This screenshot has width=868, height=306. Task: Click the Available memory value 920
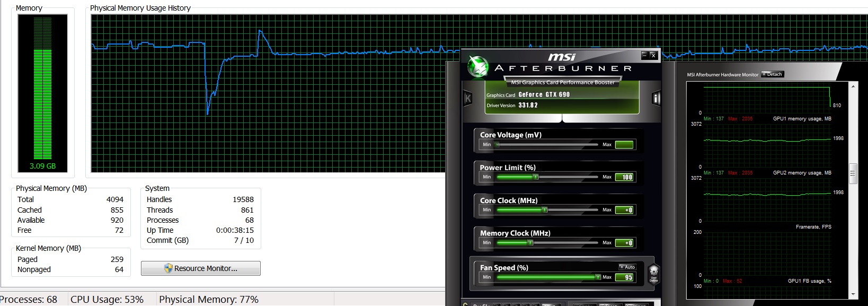(117, 220)
